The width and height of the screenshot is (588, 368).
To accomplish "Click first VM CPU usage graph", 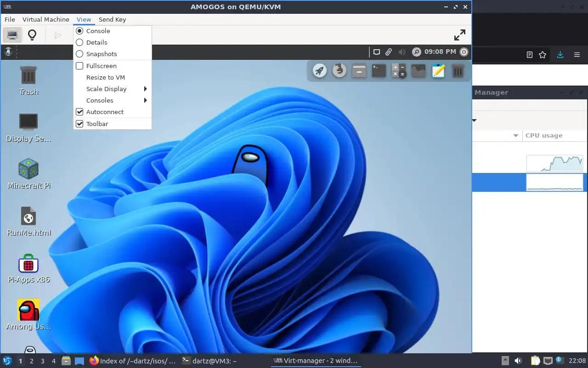I will 554,164.
